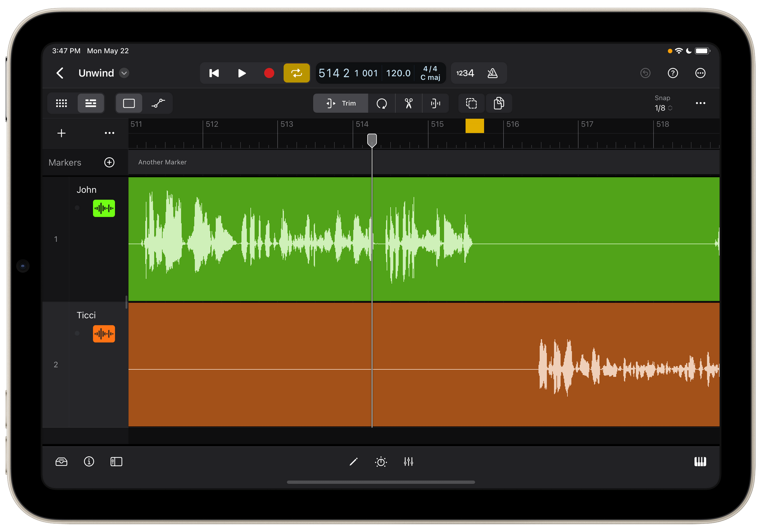Toggle the yellow Cycle loop button
This screenshot has height=532, width=762.
point(297,73)
